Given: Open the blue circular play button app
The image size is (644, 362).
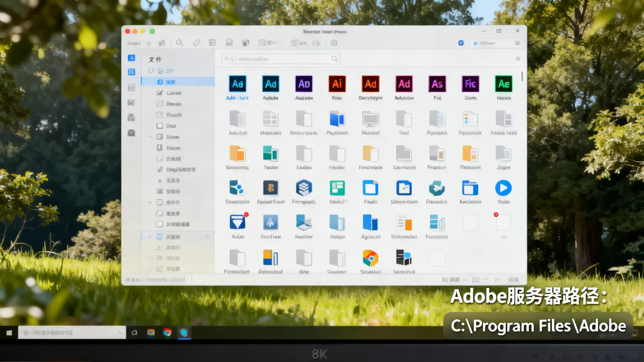Looking at the screenshot, I should [503, 188].
